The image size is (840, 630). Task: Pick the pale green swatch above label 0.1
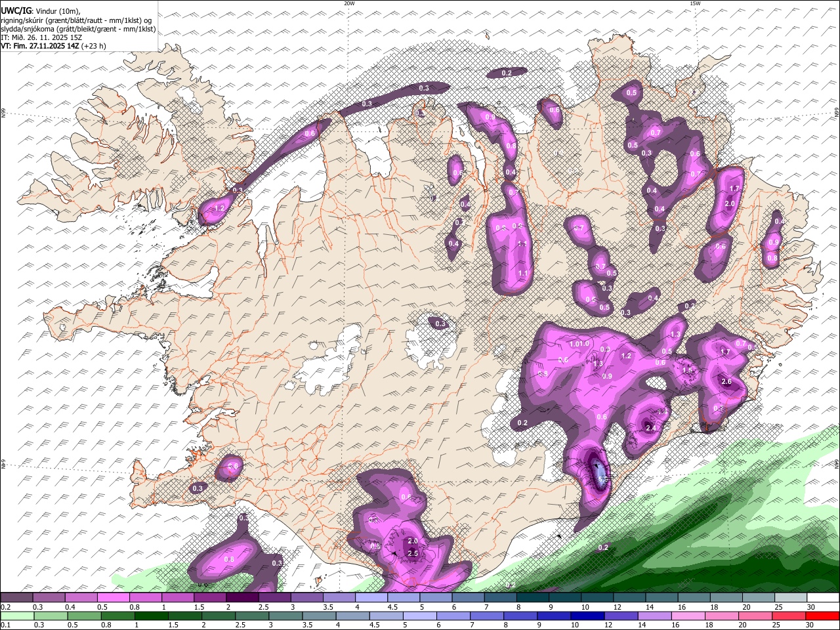pos(17,616)
